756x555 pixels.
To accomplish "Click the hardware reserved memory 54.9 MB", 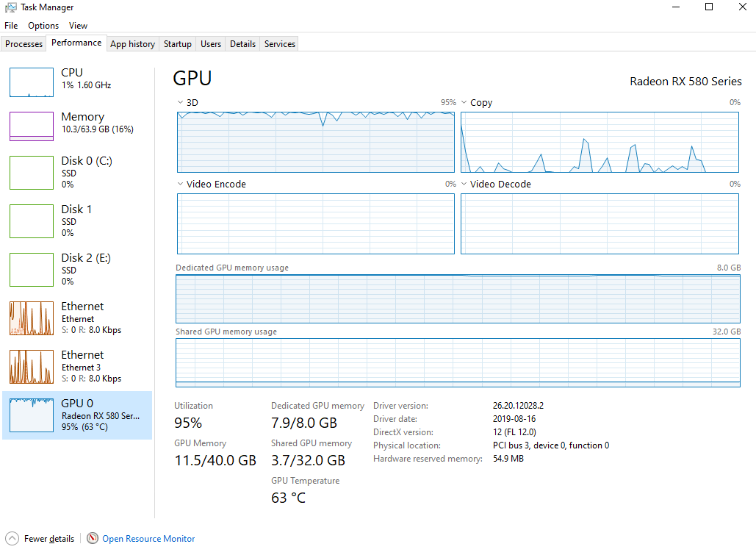I will click(x=508, y=459).
